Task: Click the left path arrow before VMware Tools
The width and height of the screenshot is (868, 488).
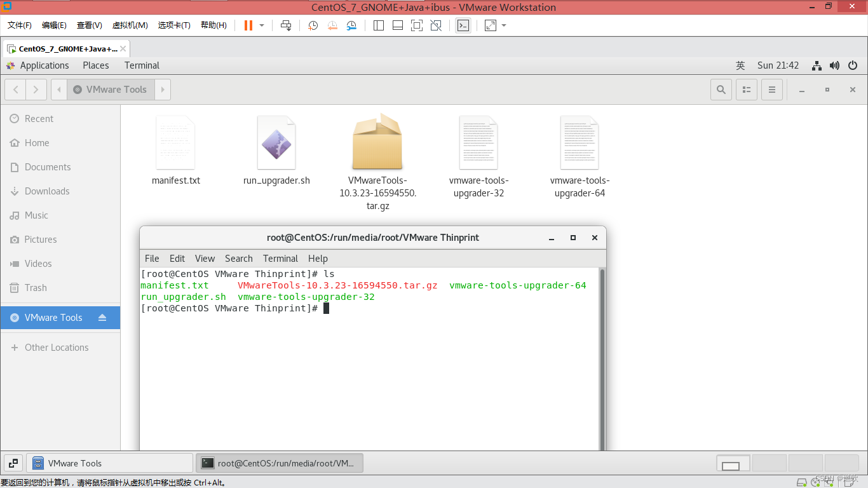Action: coord(59,90)
